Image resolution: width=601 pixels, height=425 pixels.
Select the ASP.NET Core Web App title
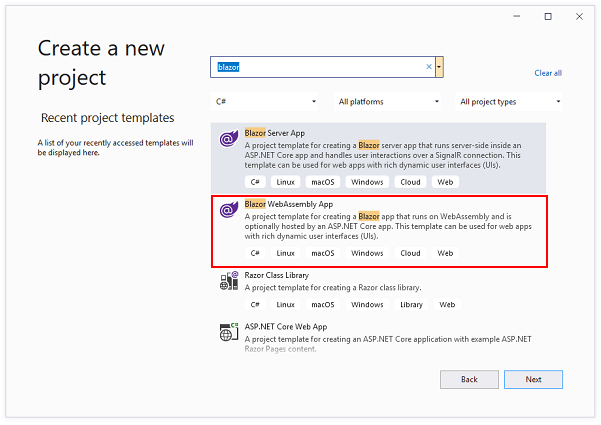point(286,327)
